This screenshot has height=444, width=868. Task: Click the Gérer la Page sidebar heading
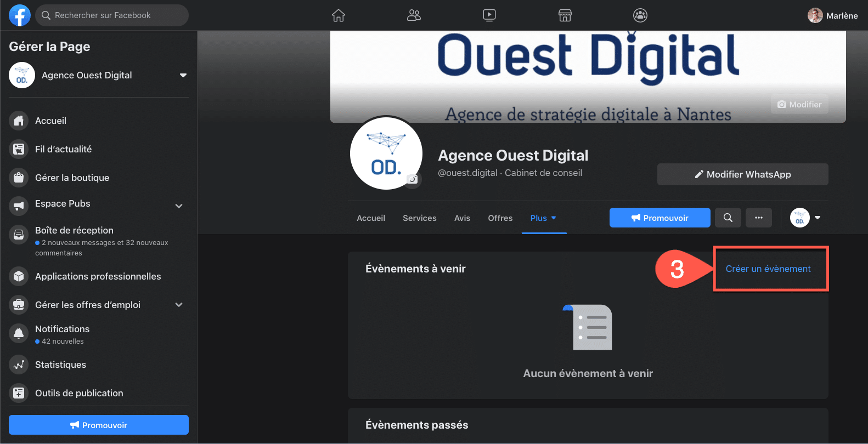pos(49,47)
